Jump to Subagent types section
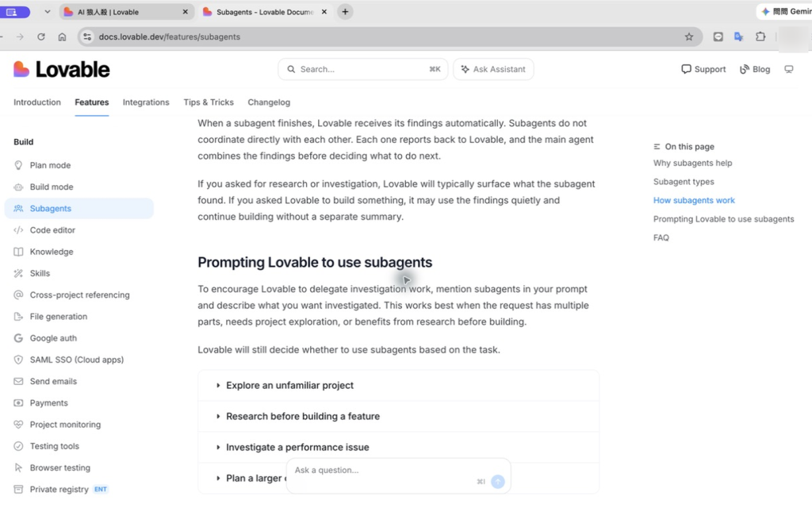 coord(684,182)
